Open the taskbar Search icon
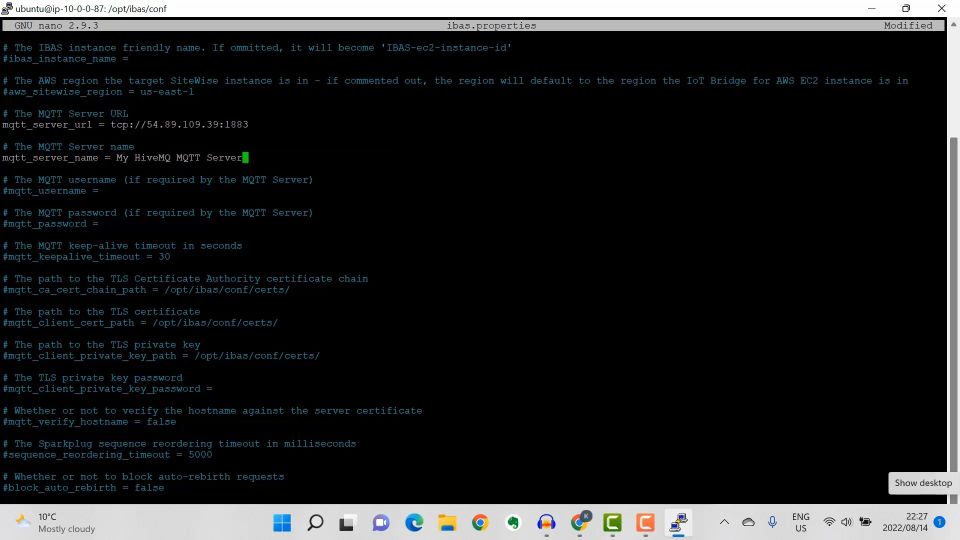Screen dimensions: 960x540 coord(315,523)
